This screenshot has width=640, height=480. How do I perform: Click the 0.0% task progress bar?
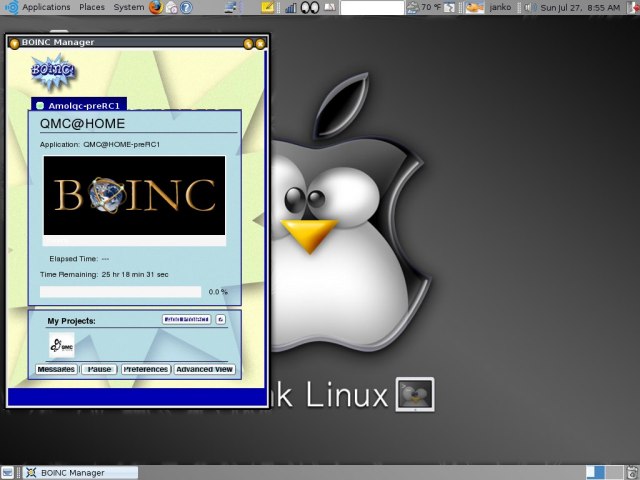pos(120,292)
